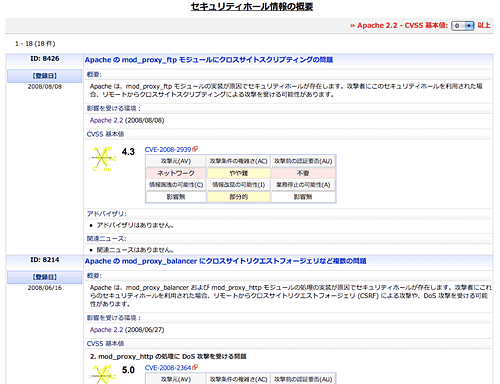Click the やや難 cell

coord(238,173)
